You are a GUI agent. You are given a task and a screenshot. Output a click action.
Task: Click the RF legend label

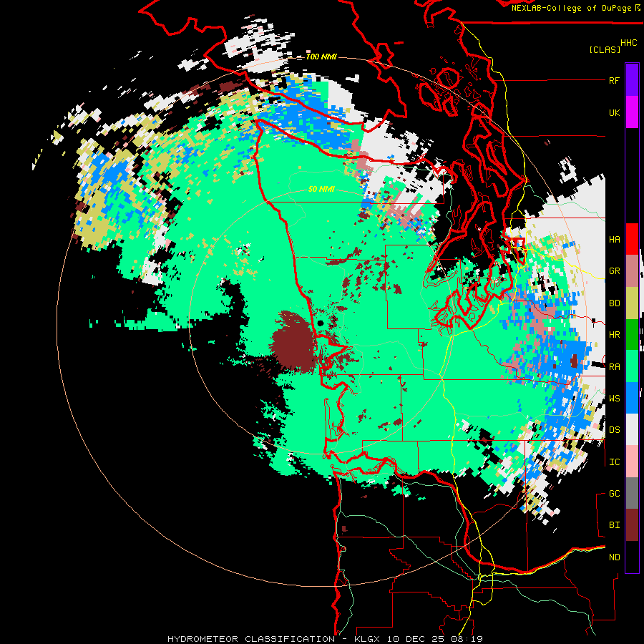614,80
